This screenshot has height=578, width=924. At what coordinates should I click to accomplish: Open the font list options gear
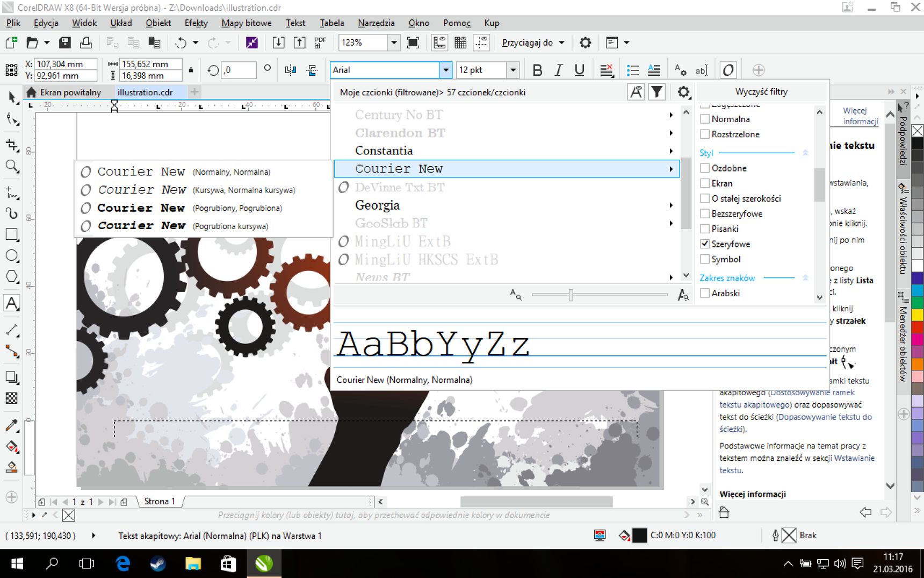click(x=683, y=92)
